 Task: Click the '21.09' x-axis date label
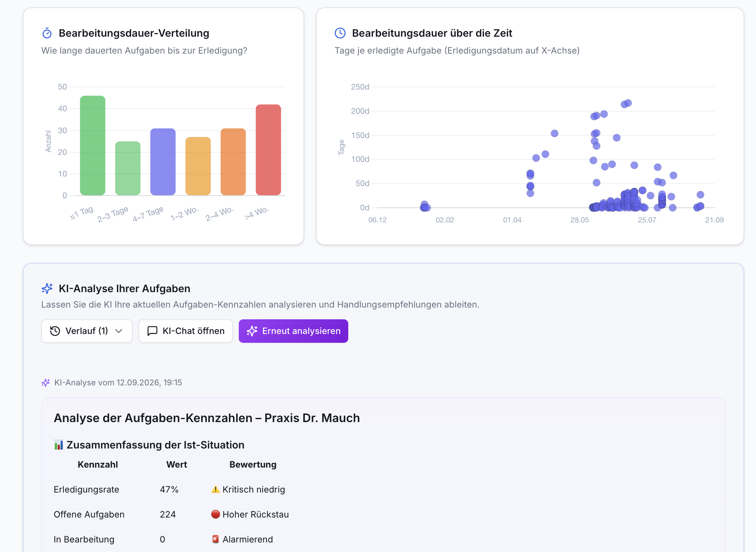(714, 220)
